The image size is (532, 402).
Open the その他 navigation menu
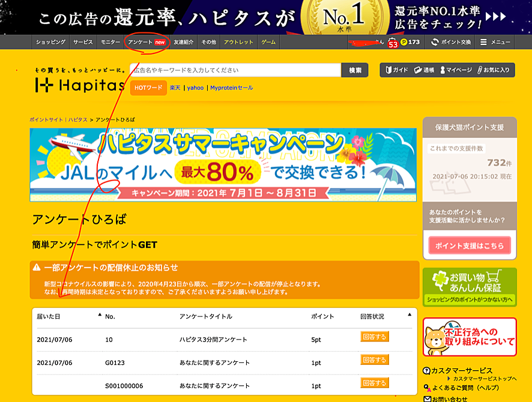click(x=209, y=42)
